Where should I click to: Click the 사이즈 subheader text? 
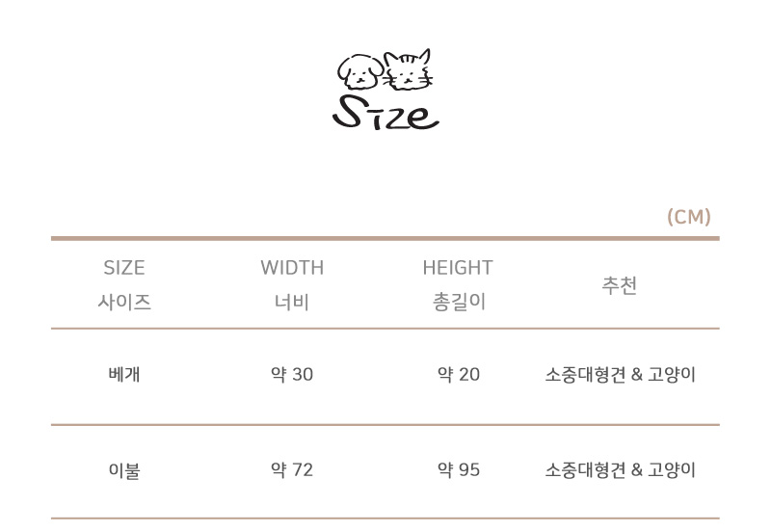pyautogui.click(x=124, y=302)
